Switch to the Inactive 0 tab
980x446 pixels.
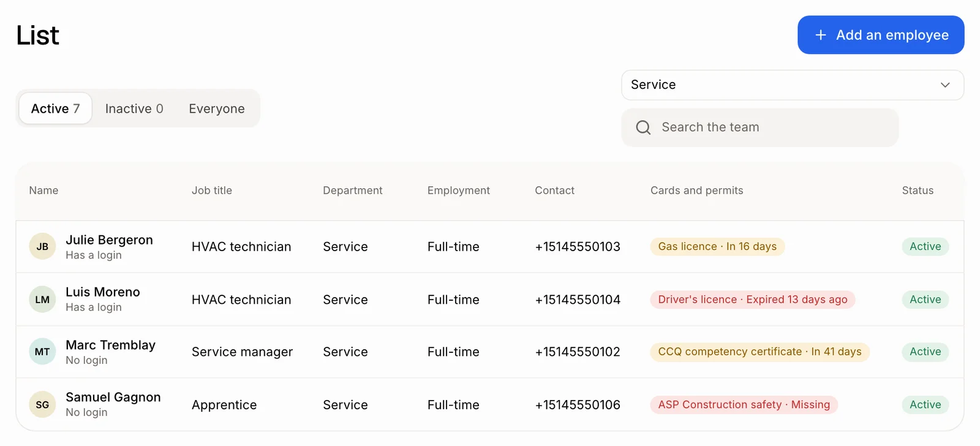pos(134,108)
